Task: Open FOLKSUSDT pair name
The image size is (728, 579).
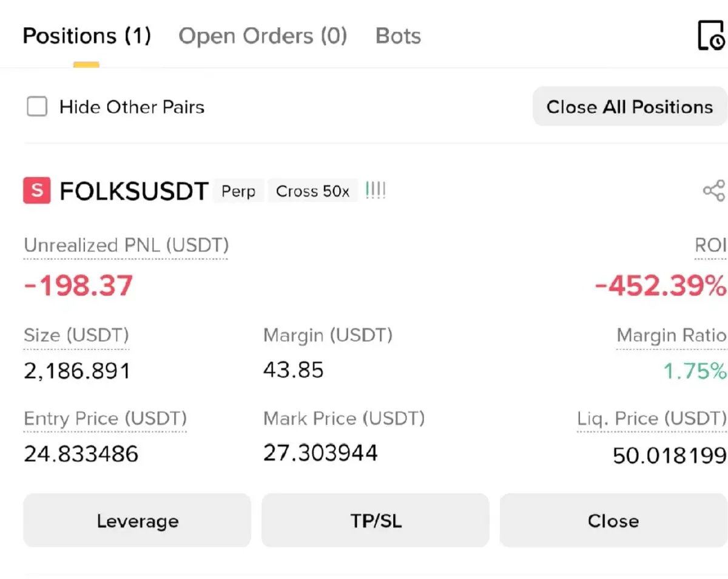Action: 133,191
